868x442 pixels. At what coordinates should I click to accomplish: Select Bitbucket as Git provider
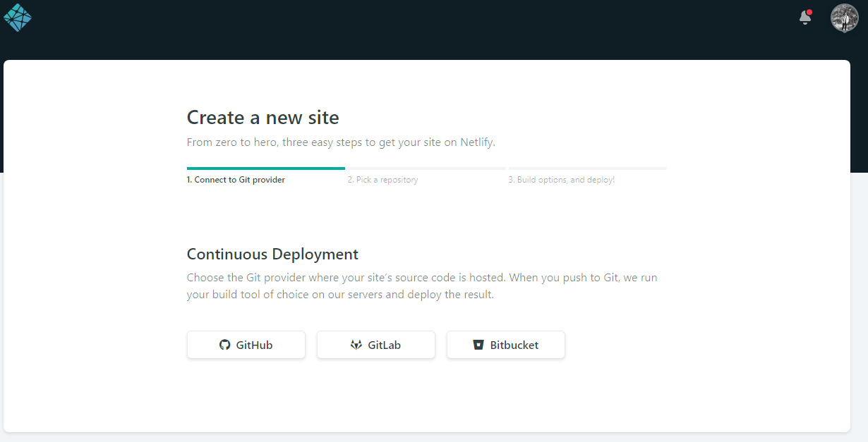[506, 345]
